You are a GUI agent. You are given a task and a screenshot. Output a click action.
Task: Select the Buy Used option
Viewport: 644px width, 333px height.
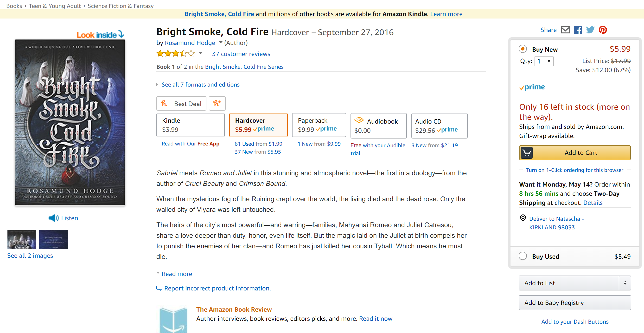pos(523,256)
